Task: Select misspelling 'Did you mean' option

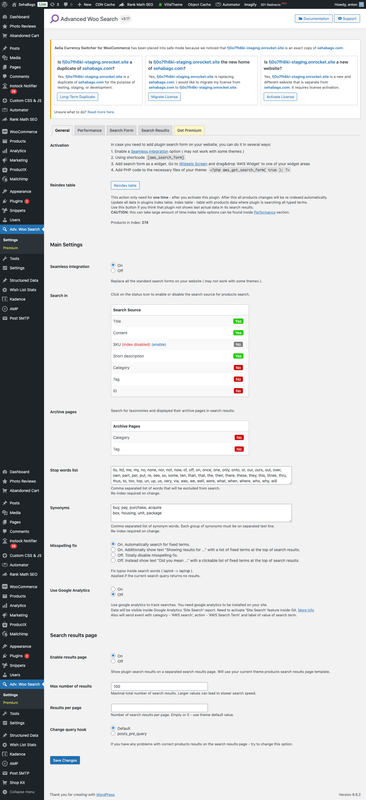Action: 113,560
